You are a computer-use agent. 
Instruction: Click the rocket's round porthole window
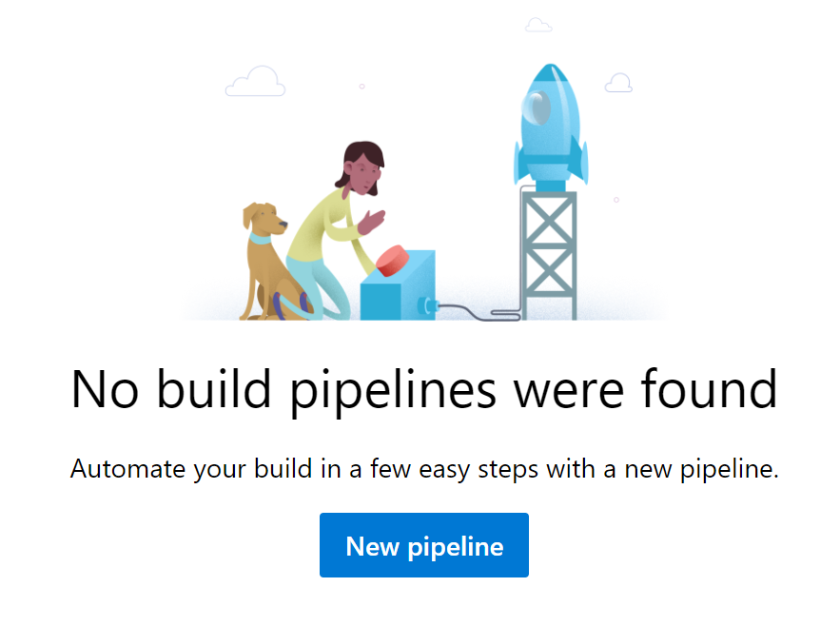(x=537, y=108)
